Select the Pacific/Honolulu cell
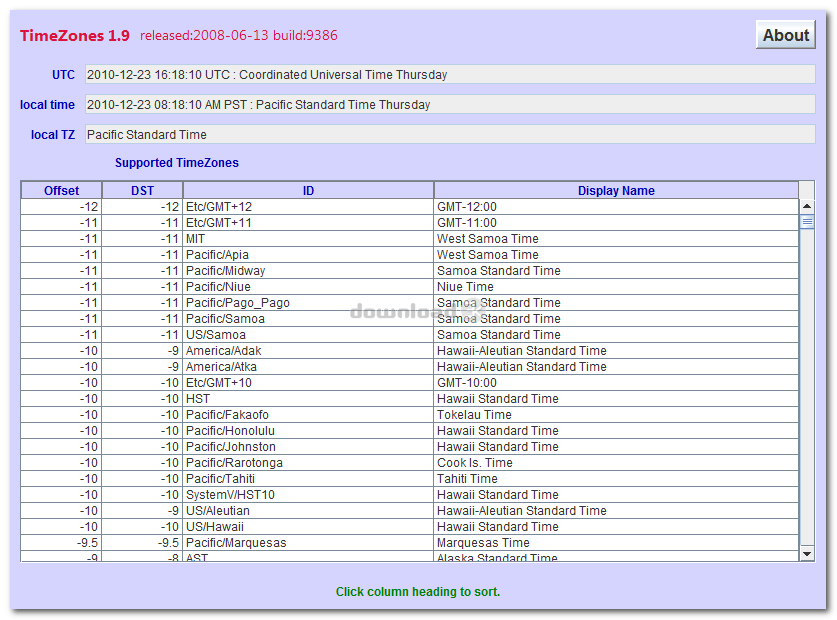 tap(308, 431)
